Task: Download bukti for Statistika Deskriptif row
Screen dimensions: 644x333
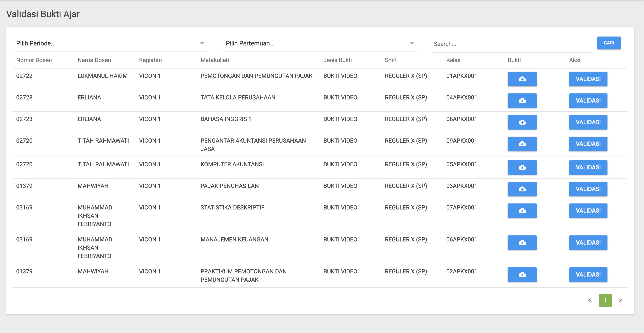Action: tap(522, 211)
